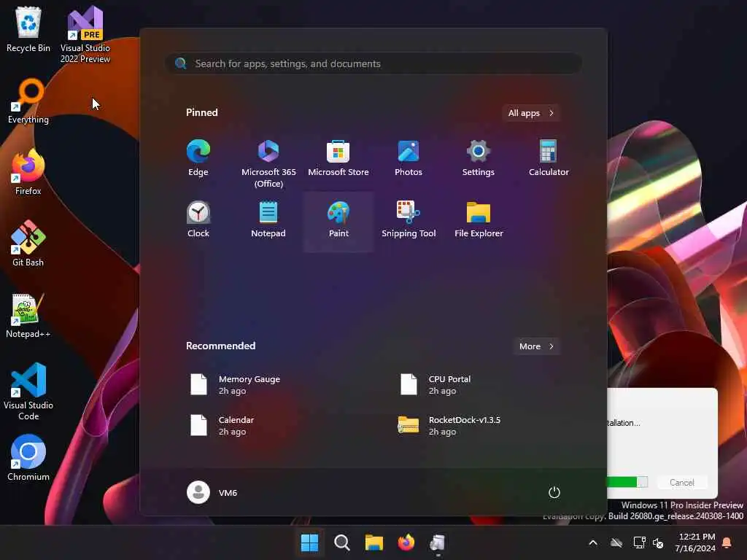Click the installation progress bar
The image size is (747, 560).
[x=627, y=482]
